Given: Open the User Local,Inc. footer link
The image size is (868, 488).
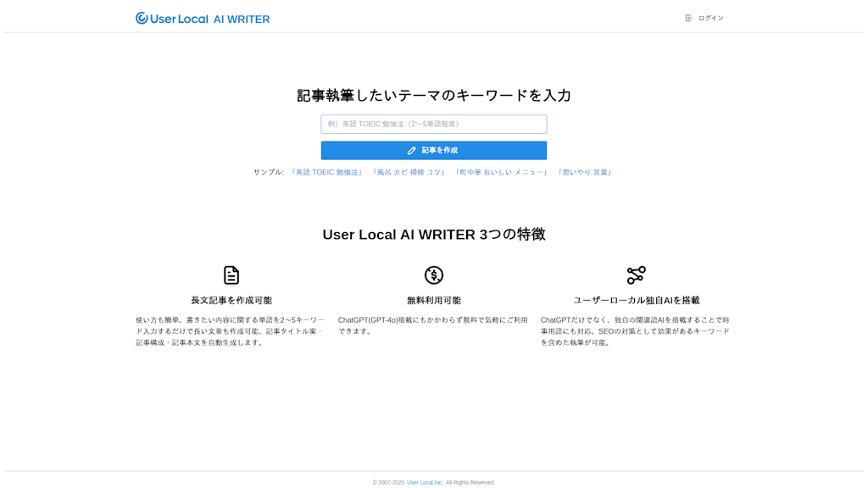Looking at the screenshot, I should (x=425, y=482).
